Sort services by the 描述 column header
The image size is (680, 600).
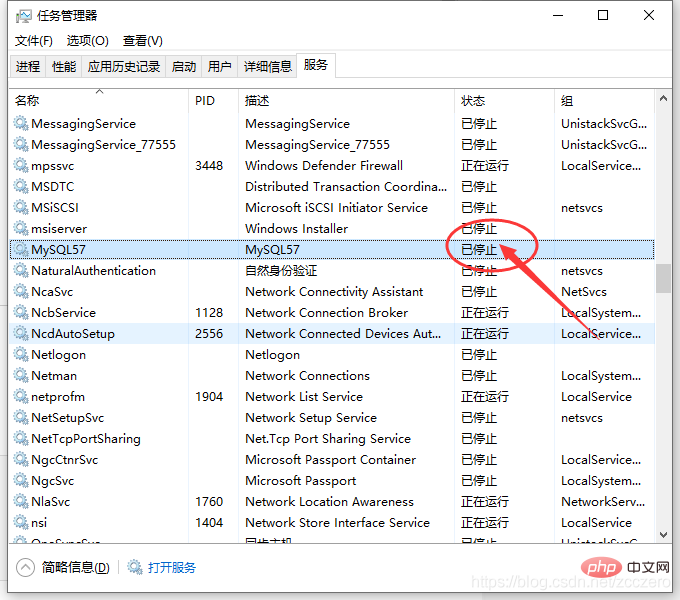point(346,101)
